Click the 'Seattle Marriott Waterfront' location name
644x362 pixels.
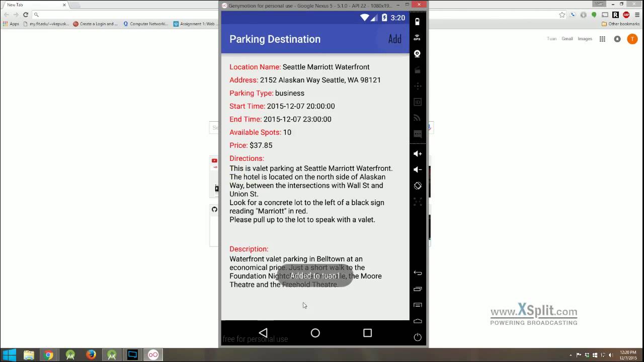(x=326, y=67)
